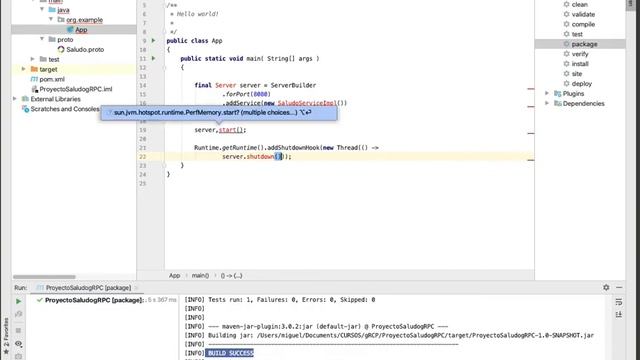The image size is (640, 360).
Task: Toggle soft-wrap in the console output
Action: coord(619,302)
